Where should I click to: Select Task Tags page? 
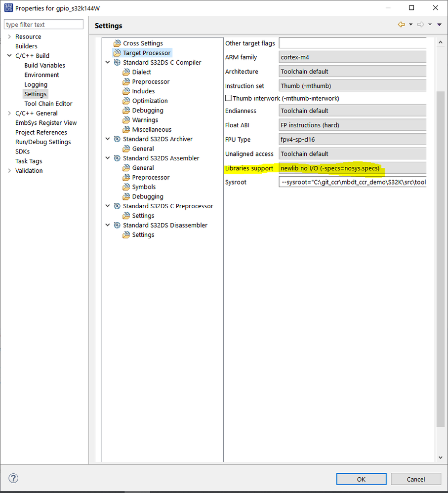[x=29, y=161]
